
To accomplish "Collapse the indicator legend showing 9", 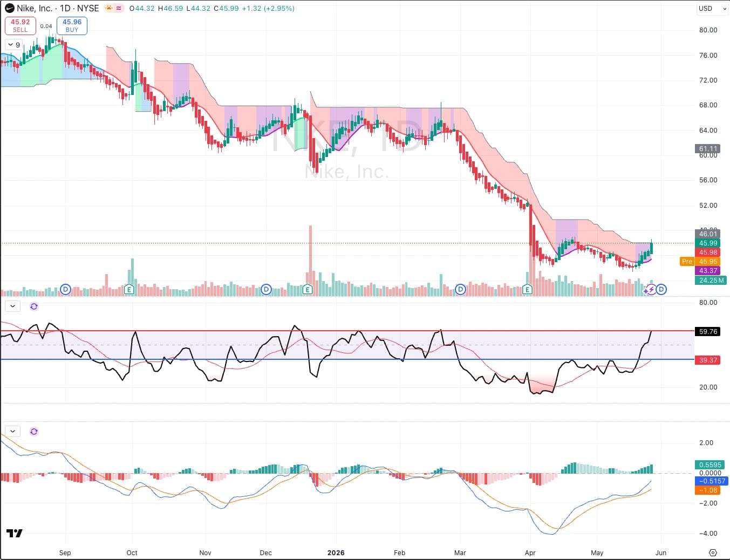I will (x=13, y=45).
